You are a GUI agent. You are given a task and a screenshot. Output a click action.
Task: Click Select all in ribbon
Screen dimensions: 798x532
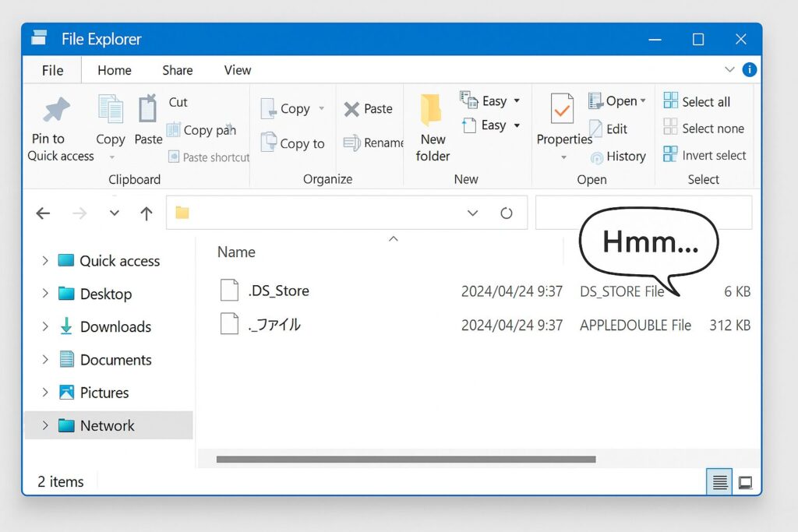[x=697, y=101]
